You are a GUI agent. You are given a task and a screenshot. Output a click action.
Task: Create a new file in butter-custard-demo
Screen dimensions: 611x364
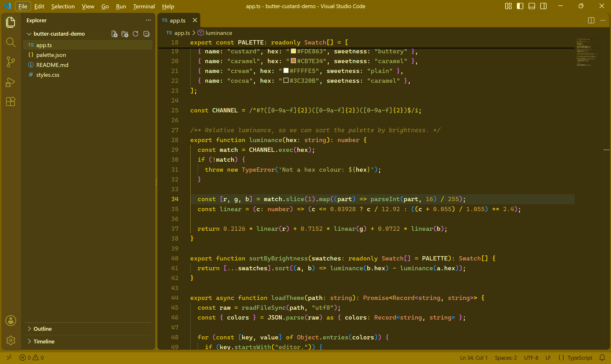click(114, 34)
